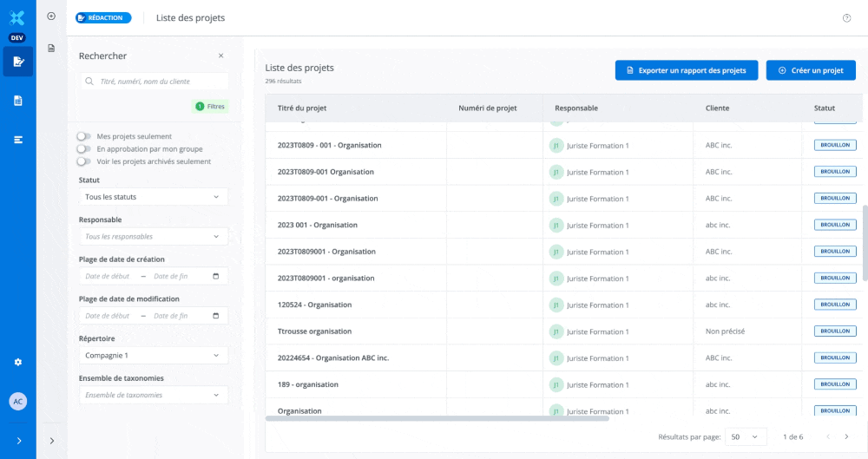868x459 pixels.
Task: Click the list lines icon in left sidebar
Action: click(x=17, y=140)
